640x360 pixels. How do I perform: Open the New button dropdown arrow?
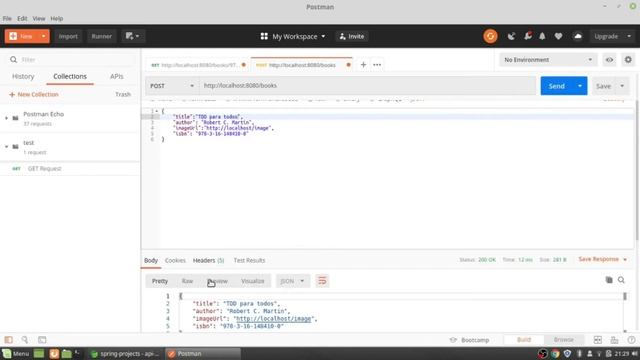(43, 36)
